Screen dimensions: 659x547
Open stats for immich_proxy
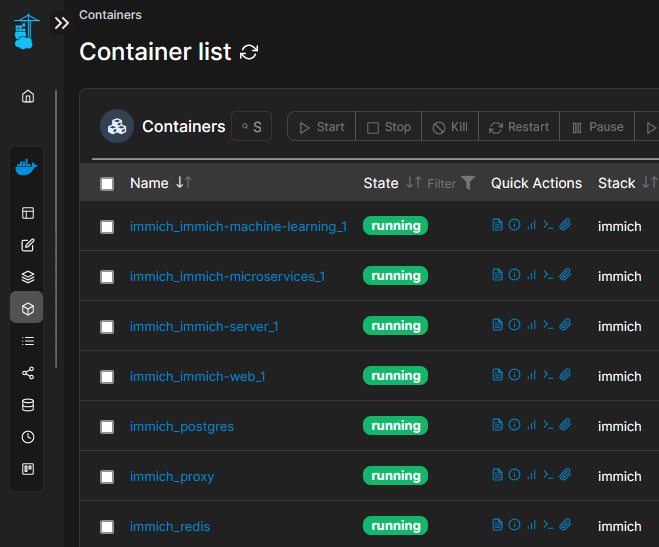pos(532,475)
